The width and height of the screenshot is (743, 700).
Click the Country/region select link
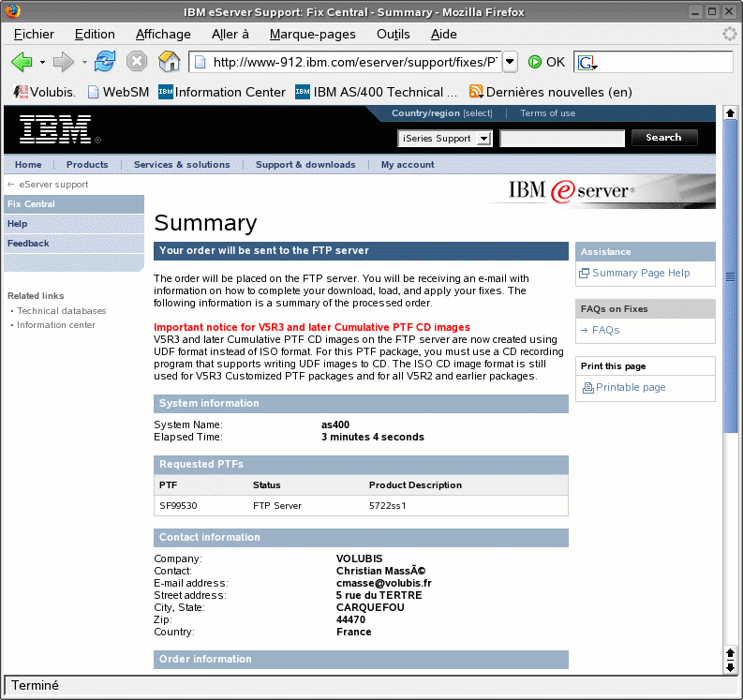tap(441, 113)
